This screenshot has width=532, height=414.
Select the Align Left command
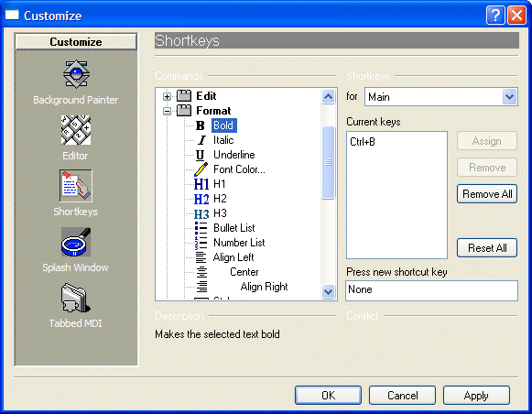point(233,257)
